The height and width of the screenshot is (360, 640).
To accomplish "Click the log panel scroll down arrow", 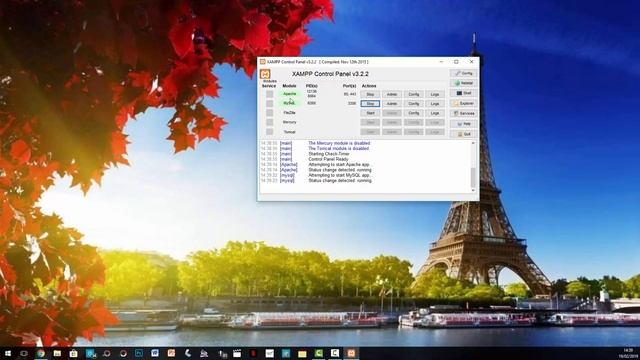I will point(473,190).
